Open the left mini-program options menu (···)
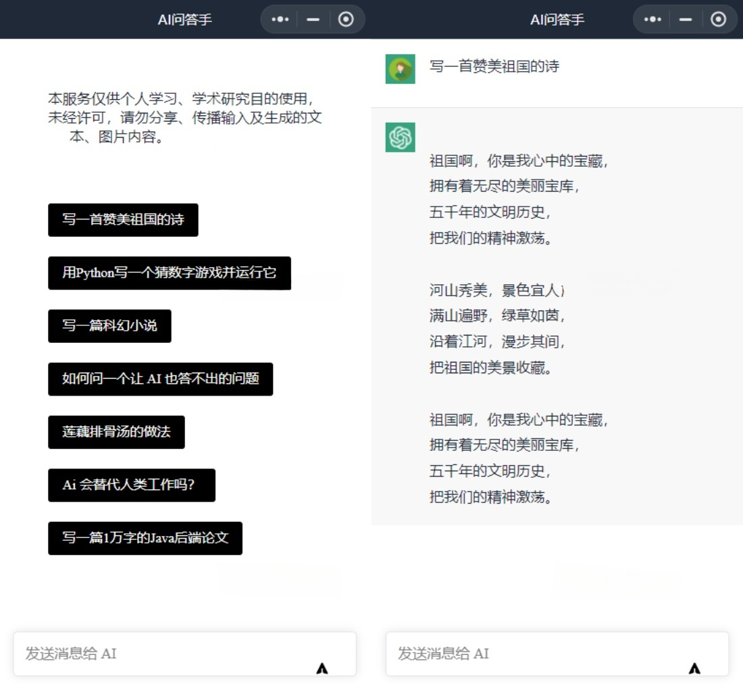Viewport: 743px width, 700px height. pyautogui.click(x=280, y=19)
